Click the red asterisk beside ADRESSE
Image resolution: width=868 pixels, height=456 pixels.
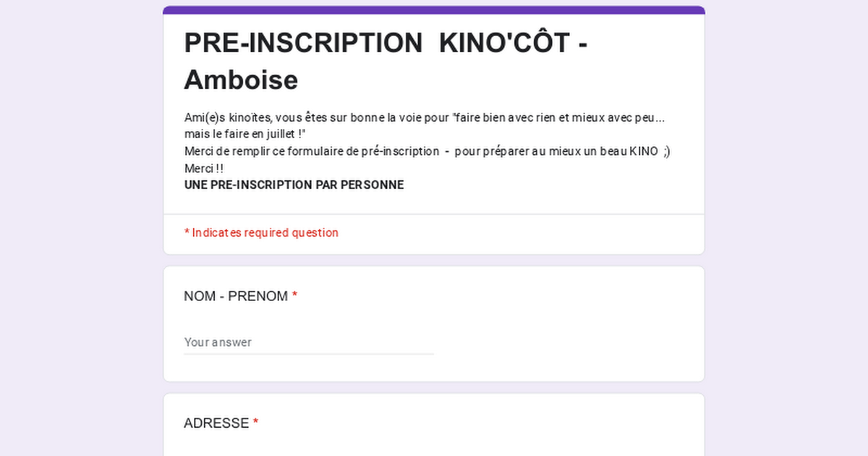[x=255, y=423]
